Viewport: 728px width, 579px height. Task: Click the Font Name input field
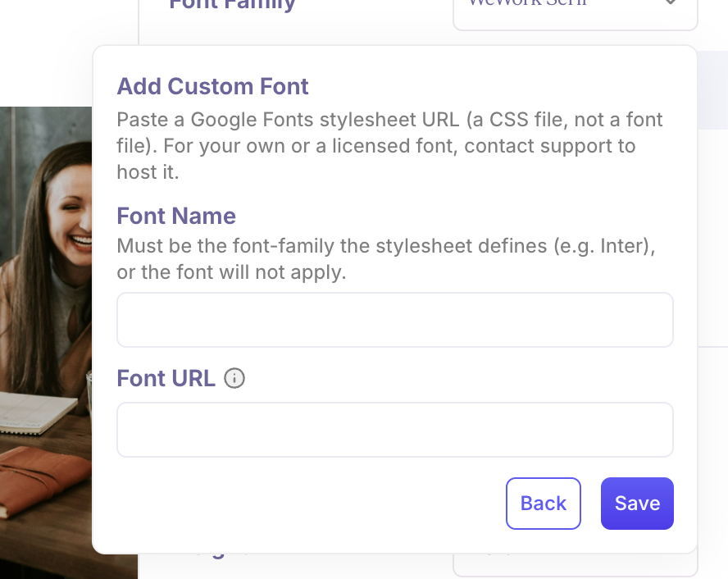[395, 320]
